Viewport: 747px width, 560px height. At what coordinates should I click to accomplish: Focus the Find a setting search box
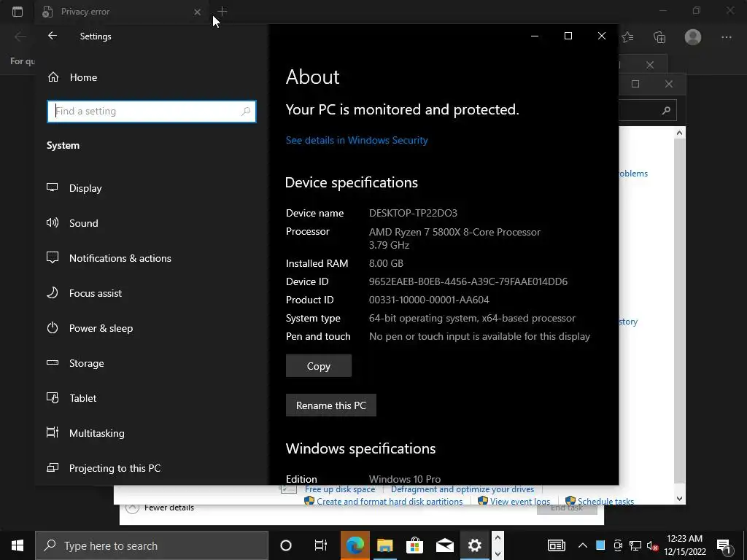coord(152,112)
